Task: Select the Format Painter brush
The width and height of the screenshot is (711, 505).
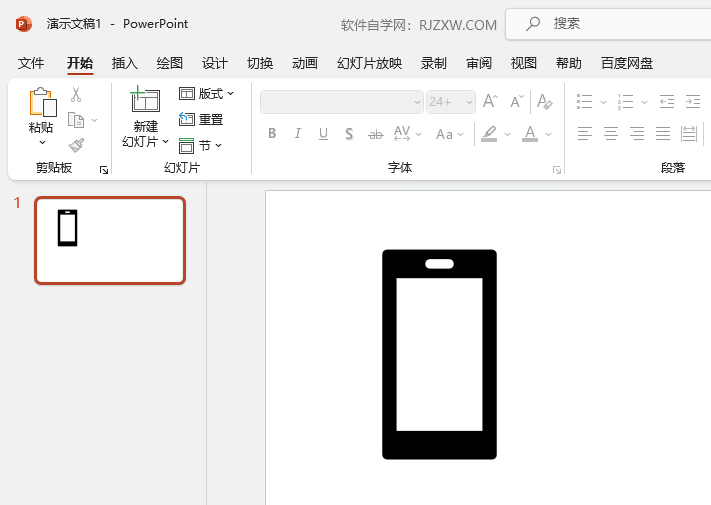Action: coord(76,146)
